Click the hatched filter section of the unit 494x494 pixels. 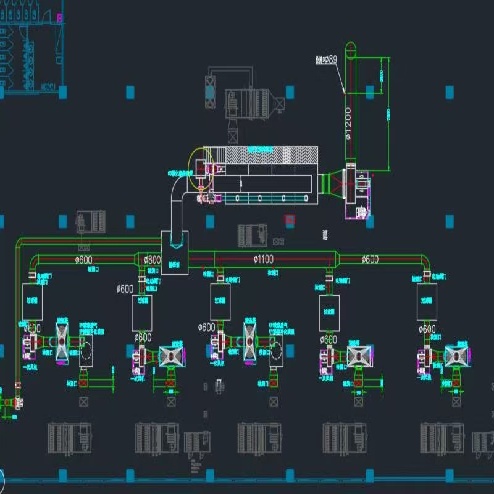[x=271, y=155]
